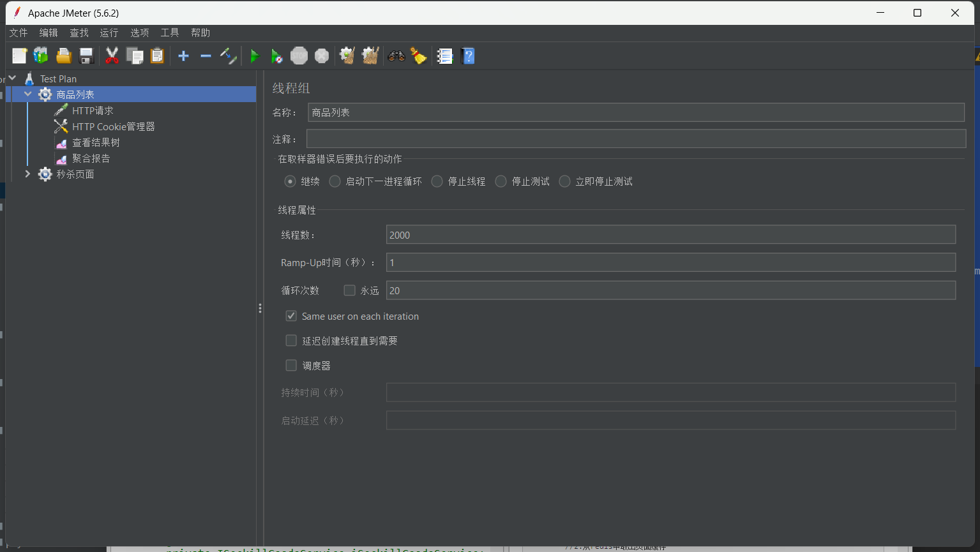980x552 pixels.
Task: Click the New test plan icon
Action: 19,56
